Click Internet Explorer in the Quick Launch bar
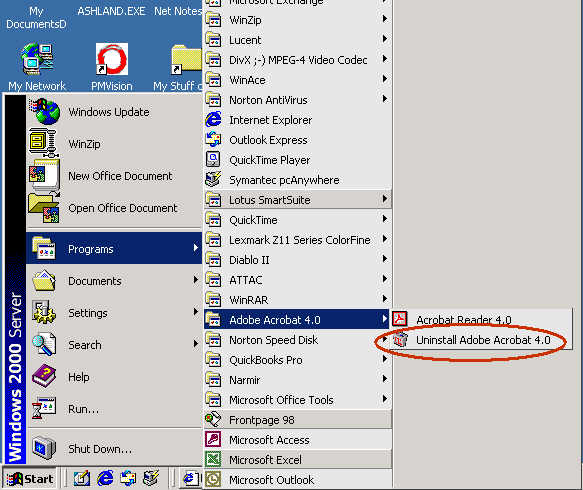Screen dimensions: 583x490 coord(105,478)
